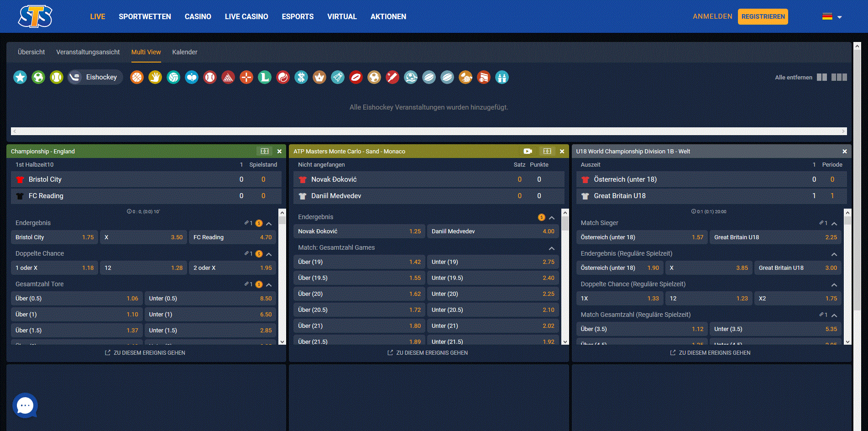Go to the U18 World Championship event page
This screenshot has height=431, width=868.
(710, 353)
